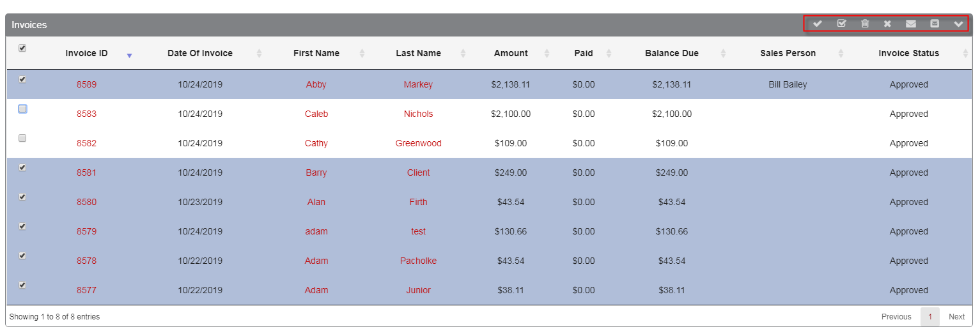This screenshot has width=980, height=329.
Task: Click the solid envelope email icon
Action: (x=911, y=24)
